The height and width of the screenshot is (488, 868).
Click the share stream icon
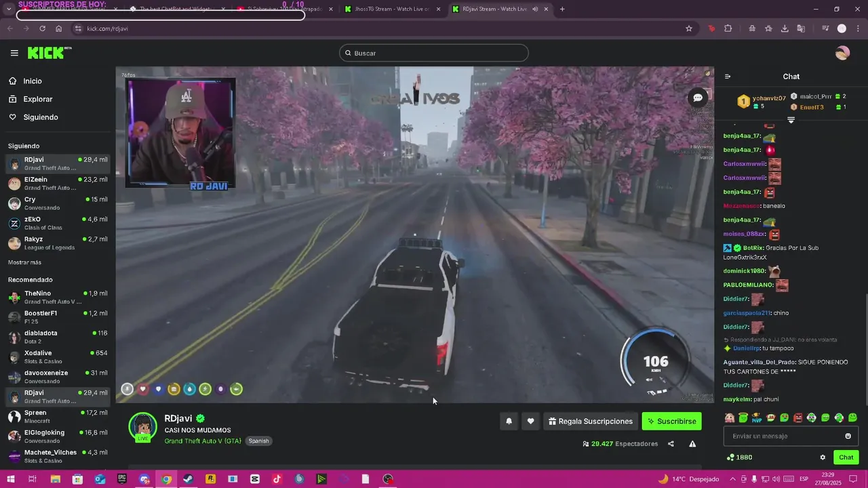671,444
